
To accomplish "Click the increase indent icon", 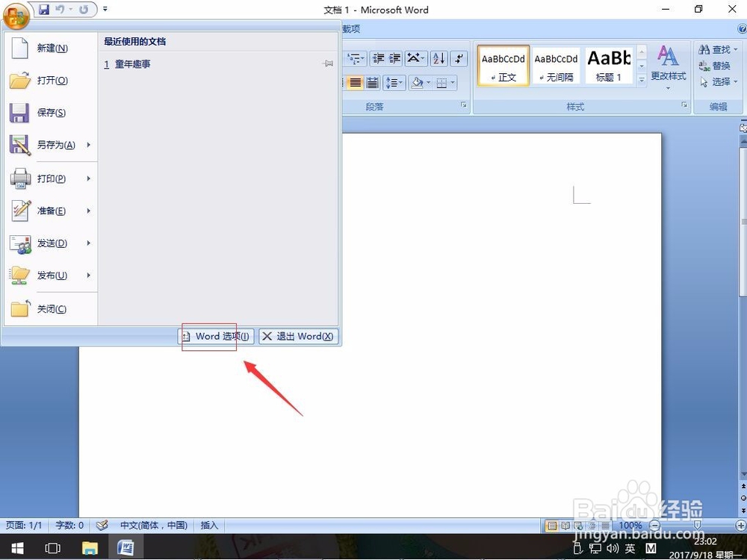I will tap(395, 58).
